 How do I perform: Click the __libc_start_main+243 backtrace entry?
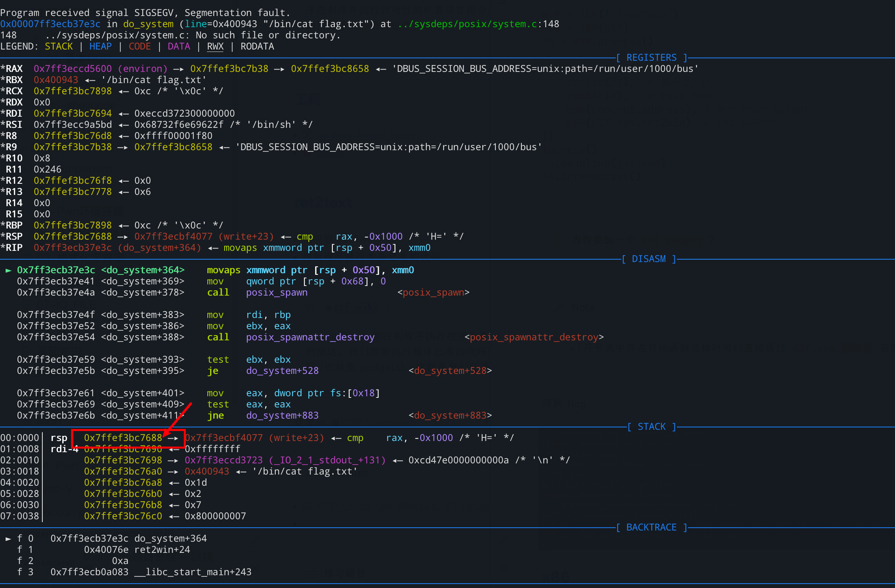(x=193, y=572)
